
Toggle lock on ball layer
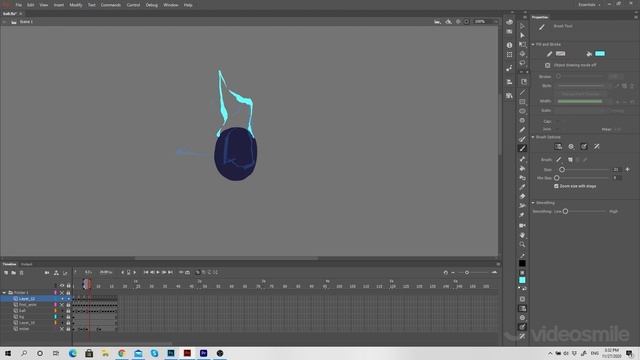[68, 311]
